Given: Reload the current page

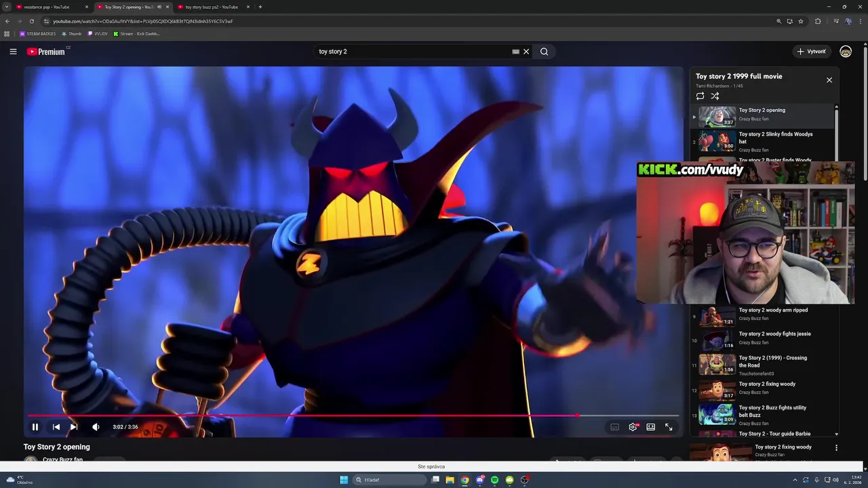Looking at the screenshot, I should tap(32, 21).
